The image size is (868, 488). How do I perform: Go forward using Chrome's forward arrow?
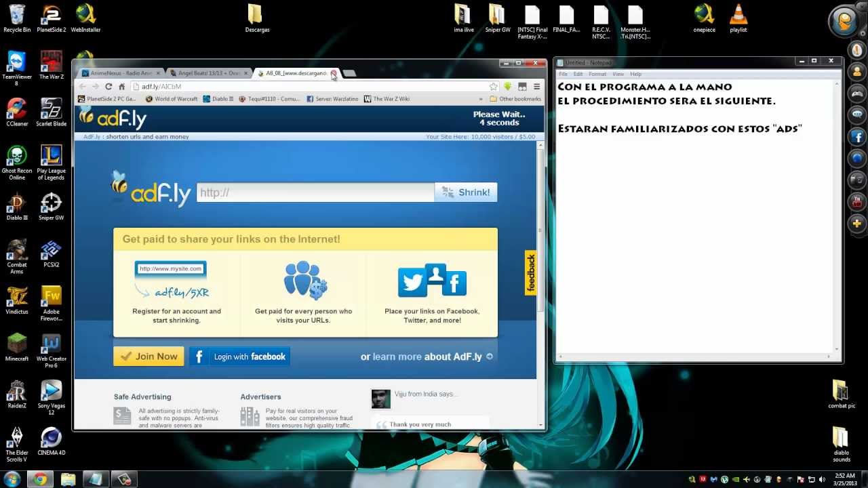click(x=96, y=87)
